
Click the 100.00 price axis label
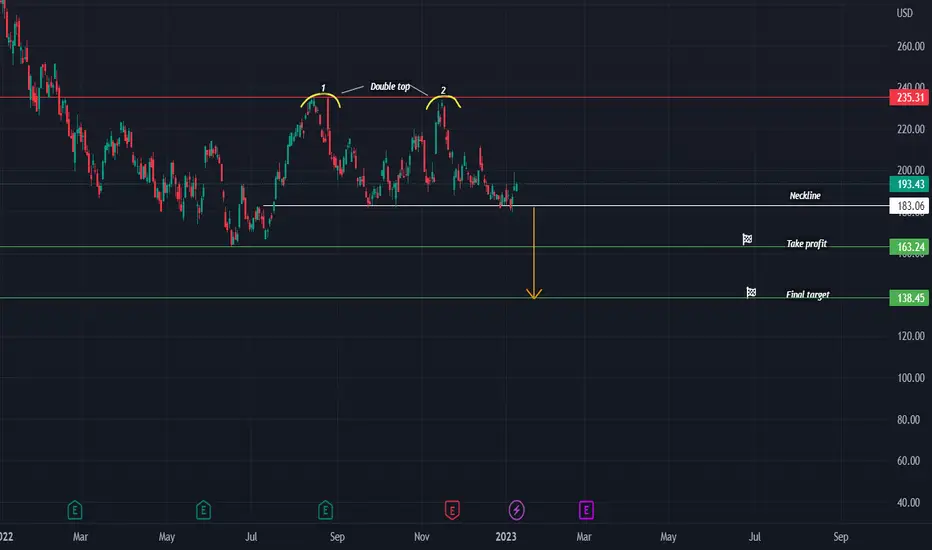(911, 378)
